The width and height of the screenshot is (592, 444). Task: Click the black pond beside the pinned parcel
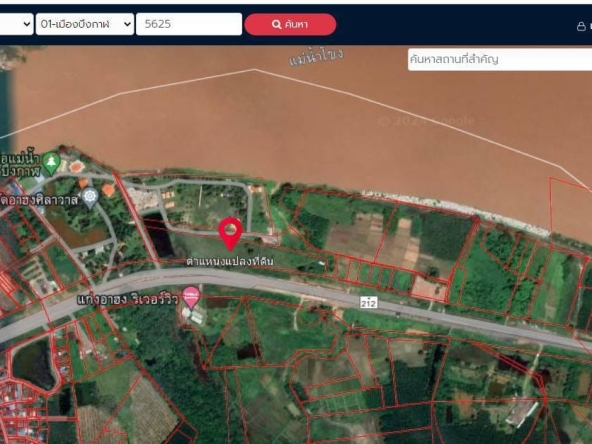[x=159, y=237]
